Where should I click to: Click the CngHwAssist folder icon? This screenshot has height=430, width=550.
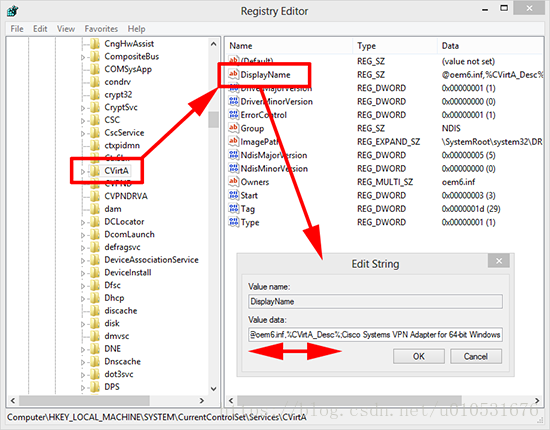(x=95, y=44)
